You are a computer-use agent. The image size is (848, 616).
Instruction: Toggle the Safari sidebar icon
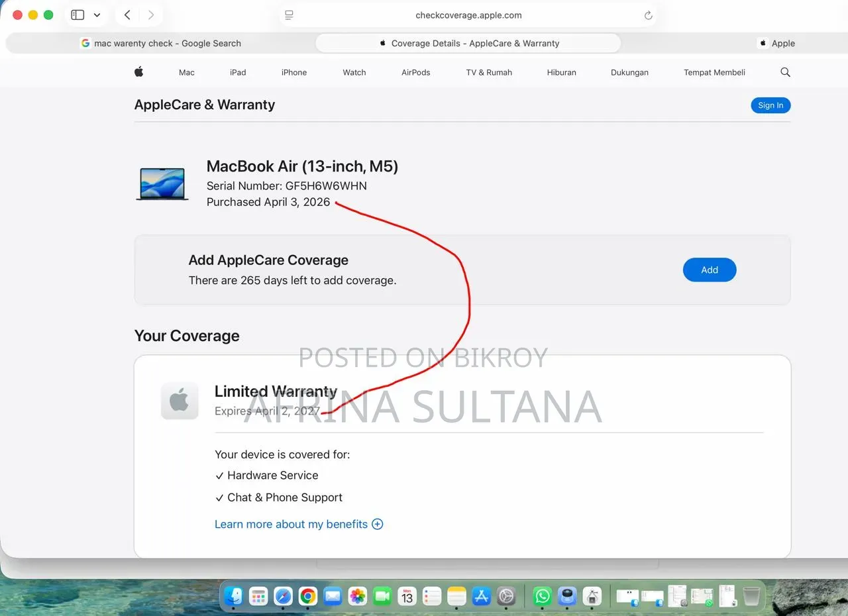point(78,15)
